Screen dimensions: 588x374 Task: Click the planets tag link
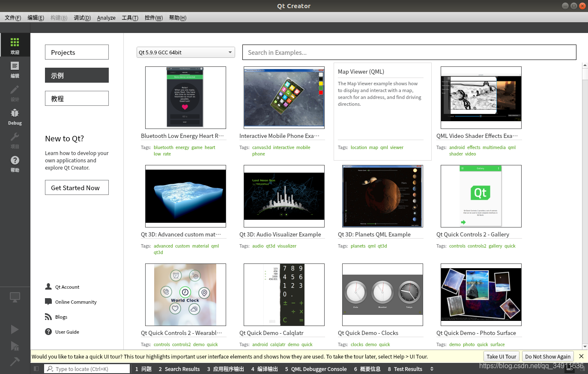pos(358,246)
